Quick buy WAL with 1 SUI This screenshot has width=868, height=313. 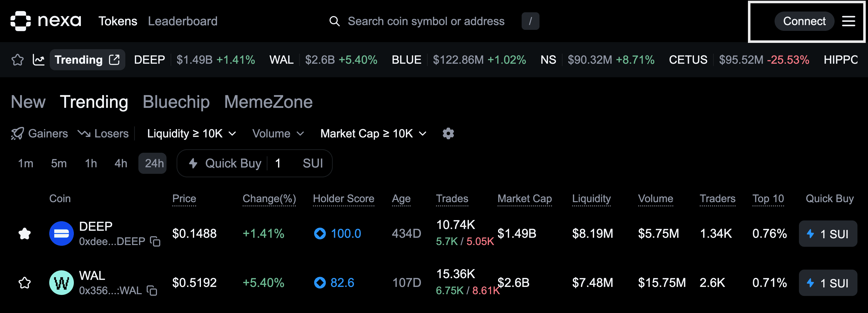point(828,283)
